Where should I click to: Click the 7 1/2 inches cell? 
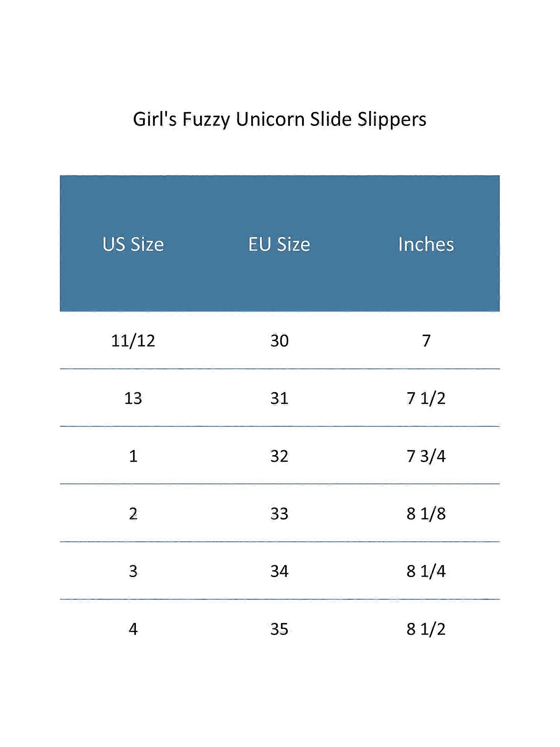[426, 398]
